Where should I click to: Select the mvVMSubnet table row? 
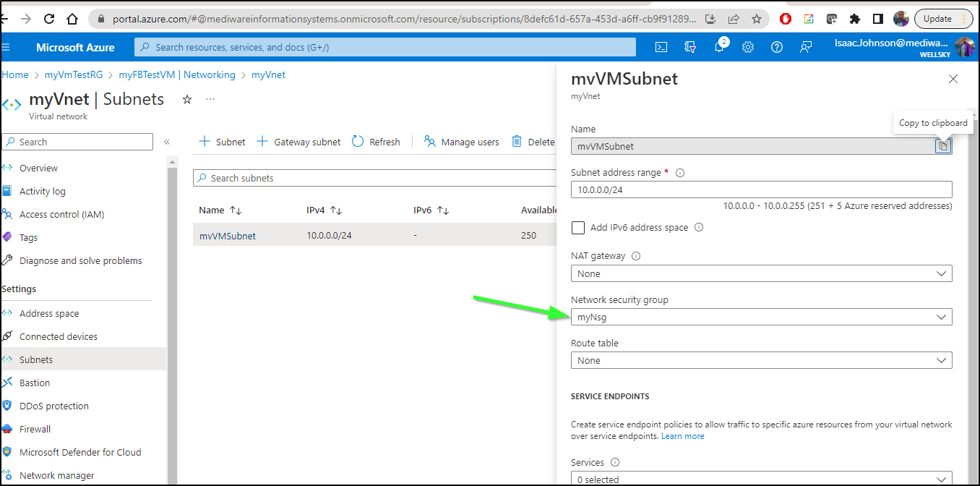click(x=374, y=235)
